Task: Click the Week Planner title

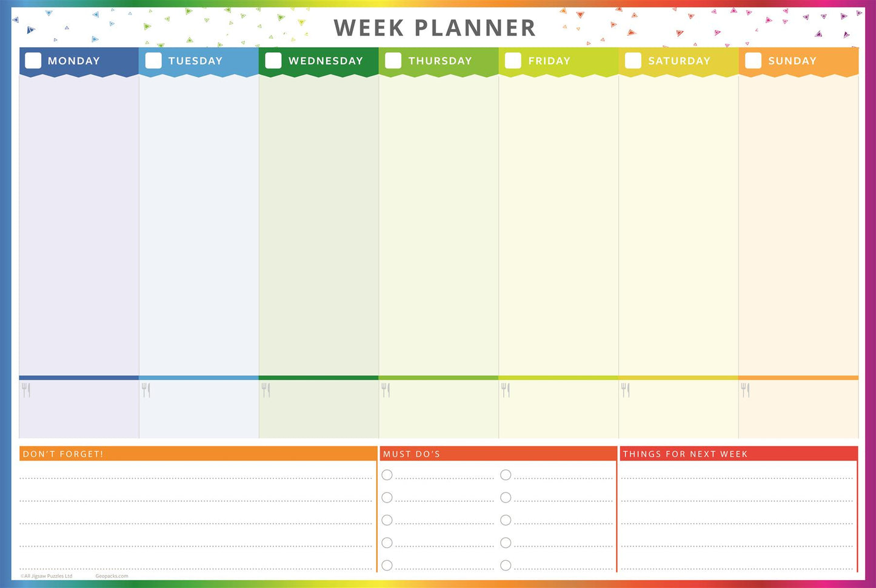Action: pos(435,28)
